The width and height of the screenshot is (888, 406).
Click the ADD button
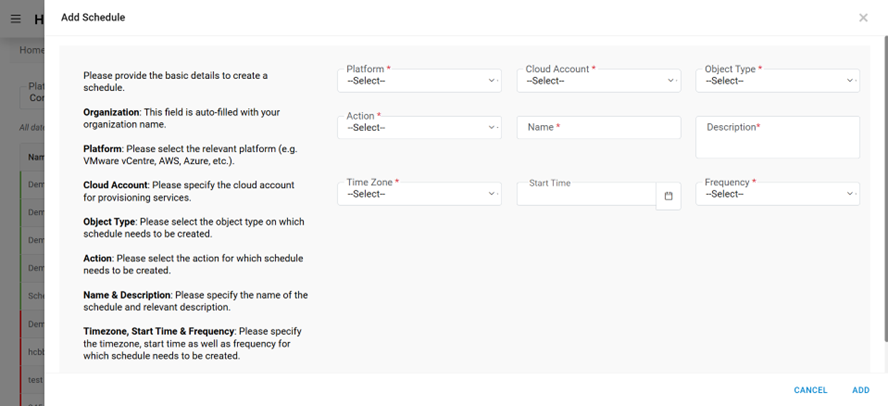point(860,390)
